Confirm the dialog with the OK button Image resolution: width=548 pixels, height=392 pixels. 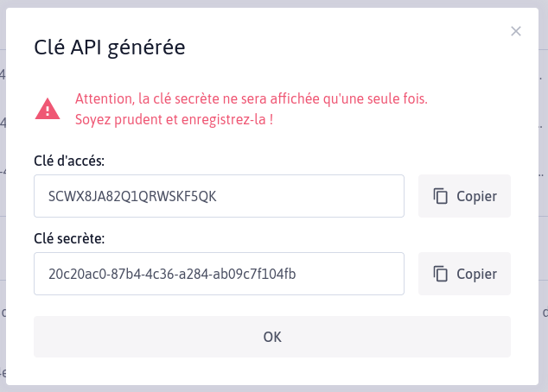tap(272, 337)
